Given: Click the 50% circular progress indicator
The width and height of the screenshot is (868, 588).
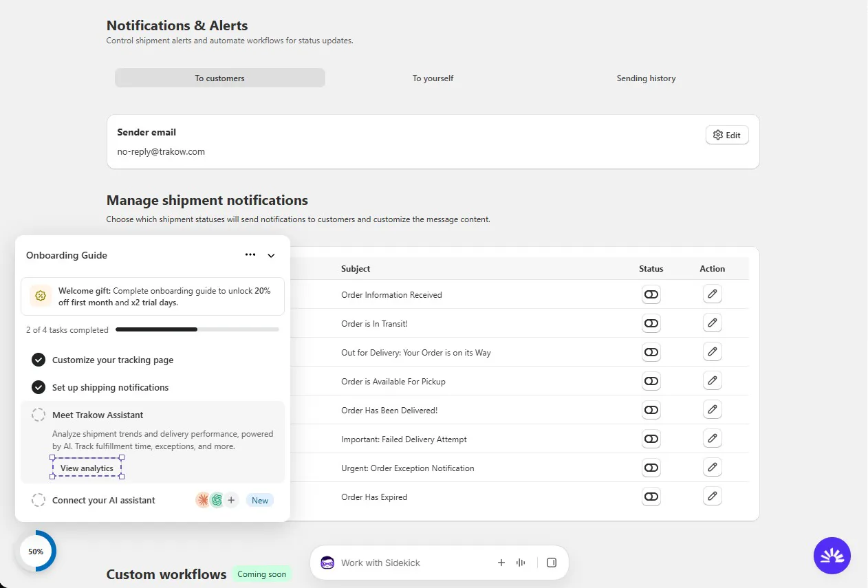Looking at the screenshot, I should tap(36, 551).
